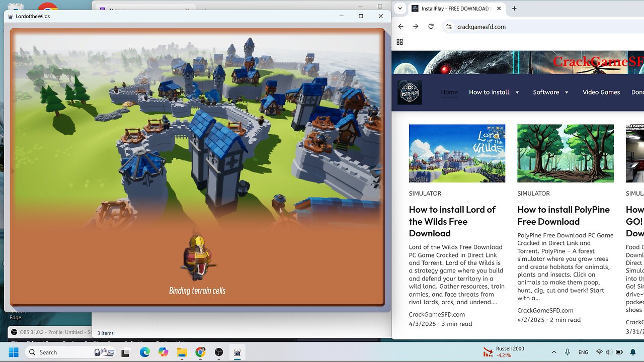
Task: Click the taskbar Search box
Action: tap(70, 352)
